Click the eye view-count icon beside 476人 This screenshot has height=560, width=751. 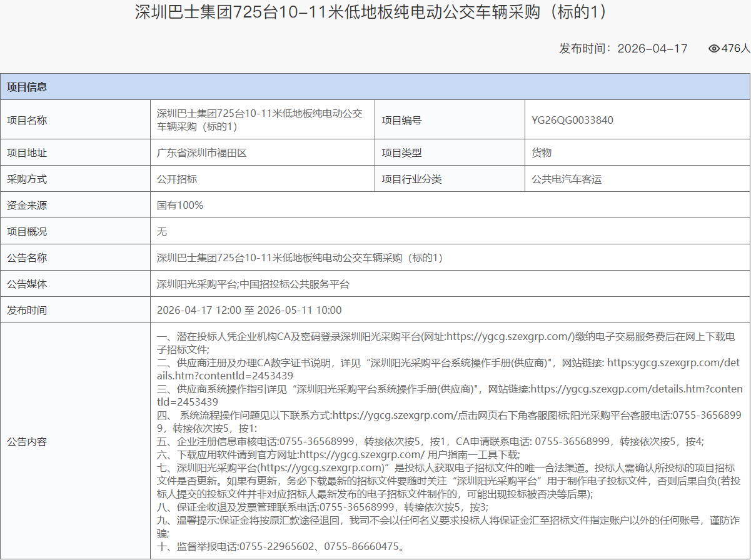point(713,48)
